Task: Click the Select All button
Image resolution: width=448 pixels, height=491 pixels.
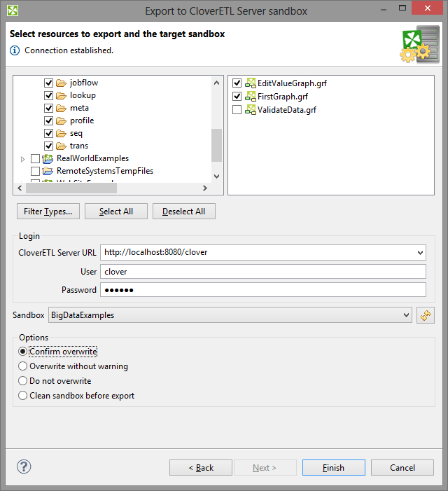Action: coord(116,212)
